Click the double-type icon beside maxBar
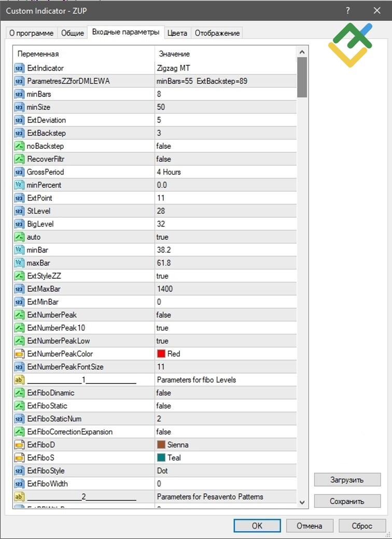 coord(19,263)
